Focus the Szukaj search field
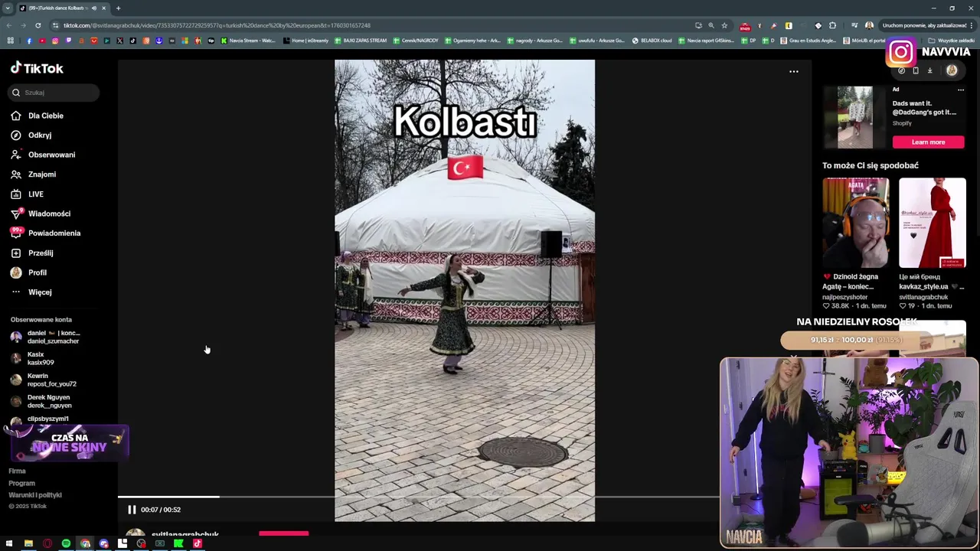This screenshot has width=980, height=551. (54, 93)
